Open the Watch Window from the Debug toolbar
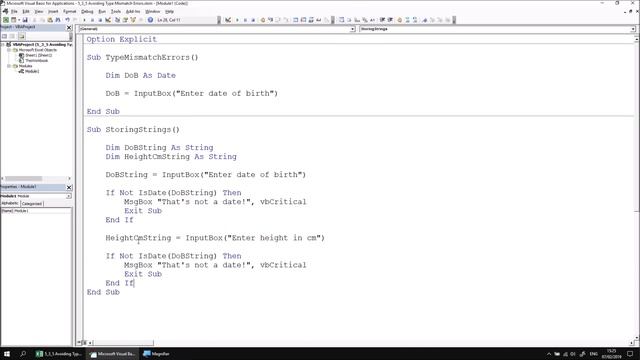 311,20
